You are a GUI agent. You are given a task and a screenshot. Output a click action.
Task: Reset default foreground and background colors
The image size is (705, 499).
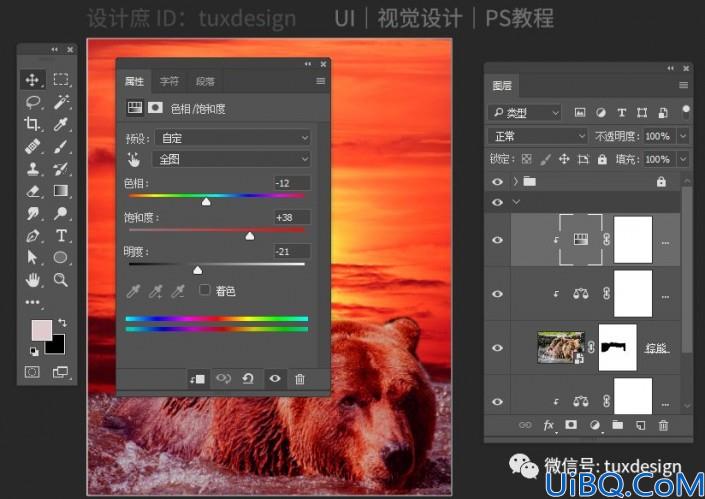tap(34, 351)
